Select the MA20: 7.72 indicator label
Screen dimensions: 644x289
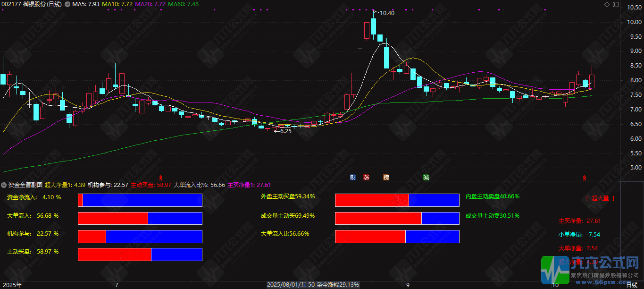pyautogui.click(x=150, y=4)
